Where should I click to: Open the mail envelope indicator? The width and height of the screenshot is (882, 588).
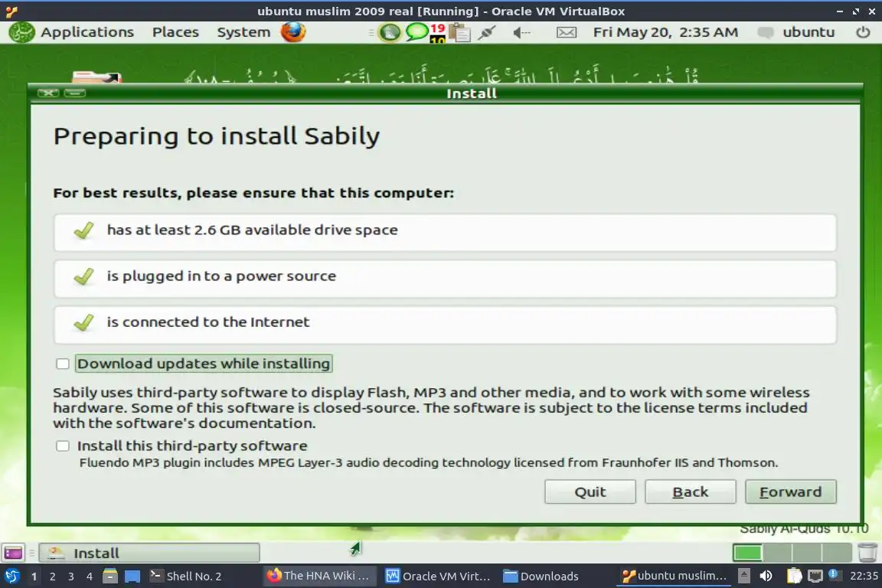(566, 33)
